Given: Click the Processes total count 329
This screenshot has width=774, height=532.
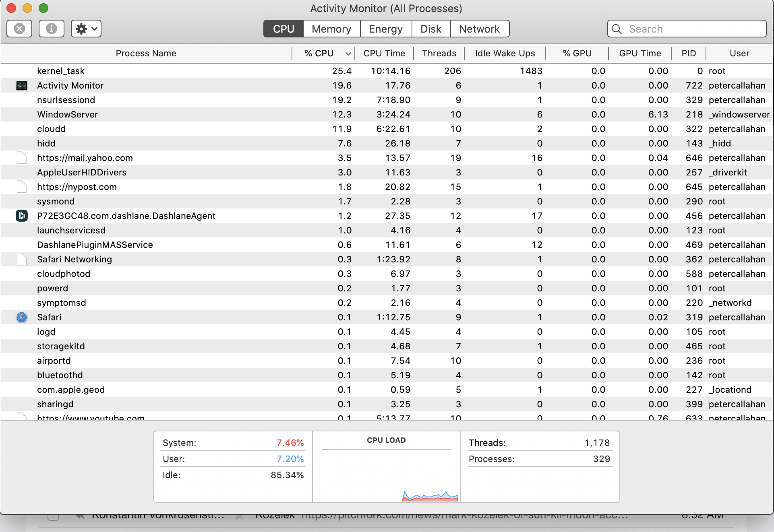Looking at the screenshot, I should pyautogui.click(x=602, y=459).
